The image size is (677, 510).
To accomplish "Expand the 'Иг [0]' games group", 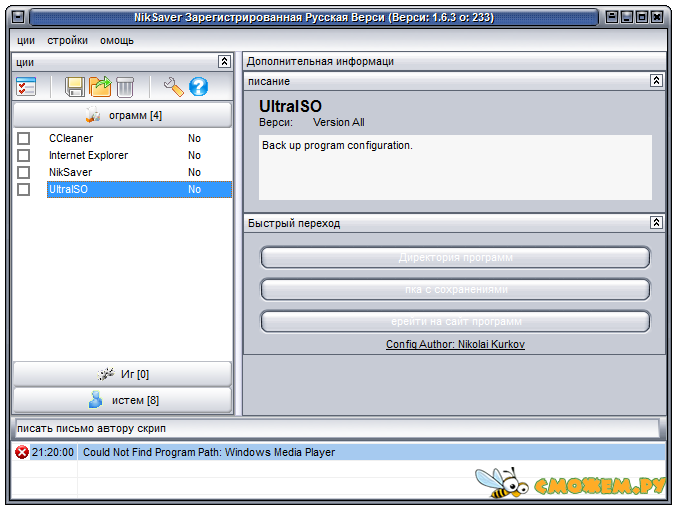I will pos(123,374).
